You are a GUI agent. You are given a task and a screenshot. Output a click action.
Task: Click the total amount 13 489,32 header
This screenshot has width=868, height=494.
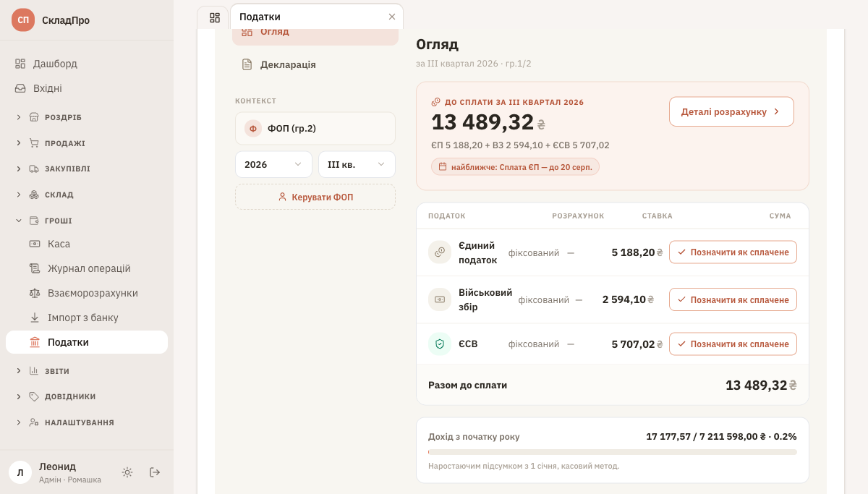(x=488, y=122)
